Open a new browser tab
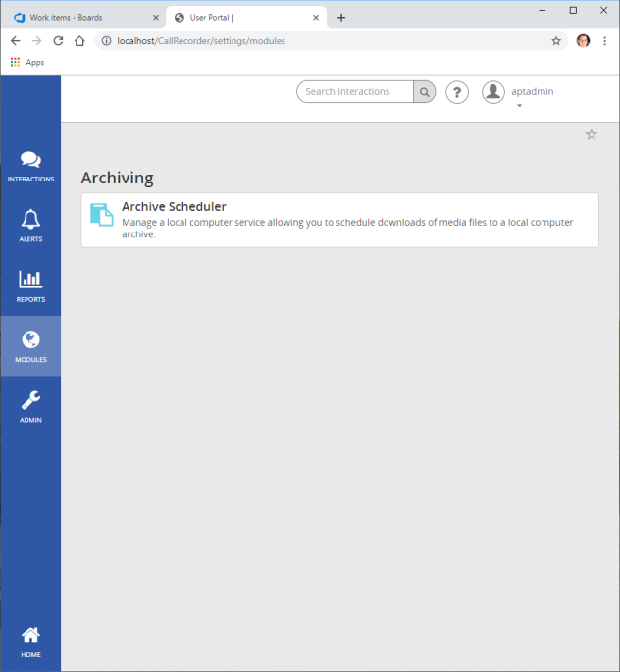This screenshot has height=672, width=620. [x=341, y=17]
